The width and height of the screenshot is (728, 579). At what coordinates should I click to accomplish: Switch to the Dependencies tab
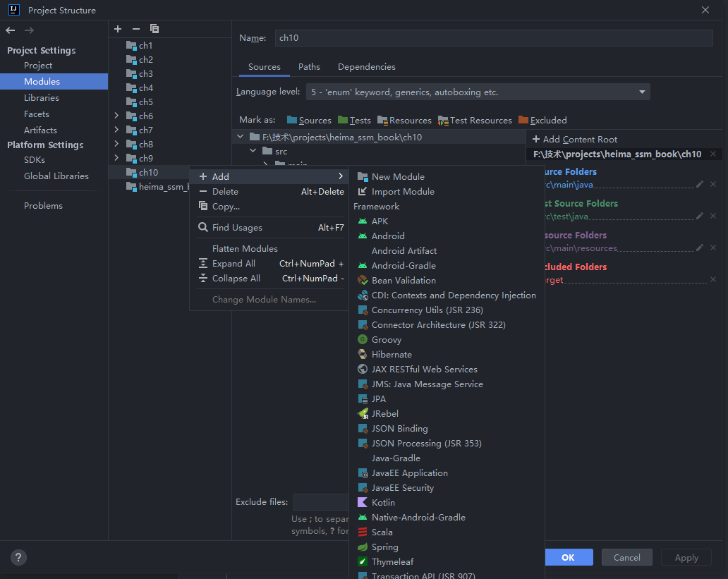tap(367, 67)
